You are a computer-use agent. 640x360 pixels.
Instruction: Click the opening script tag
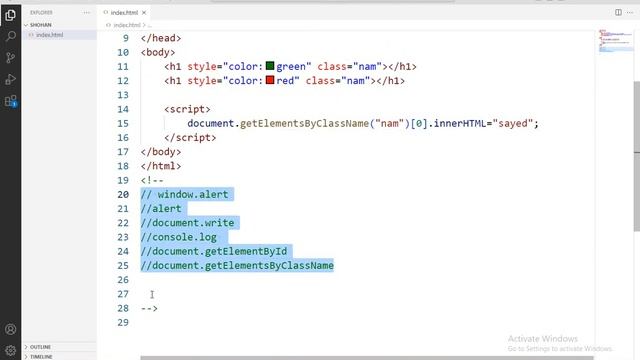tap(187, 109)
